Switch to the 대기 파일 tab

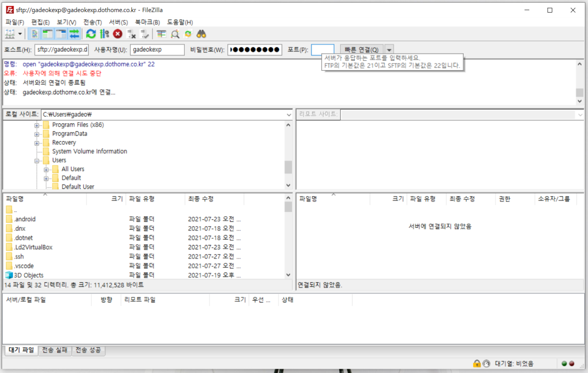(21, 350)
